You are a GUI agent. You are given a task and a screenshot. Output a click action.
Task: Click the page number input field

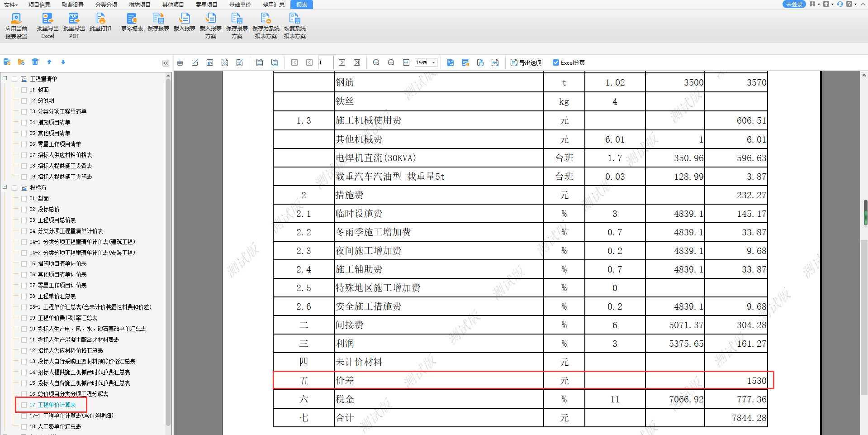click(x=325, y=62)
